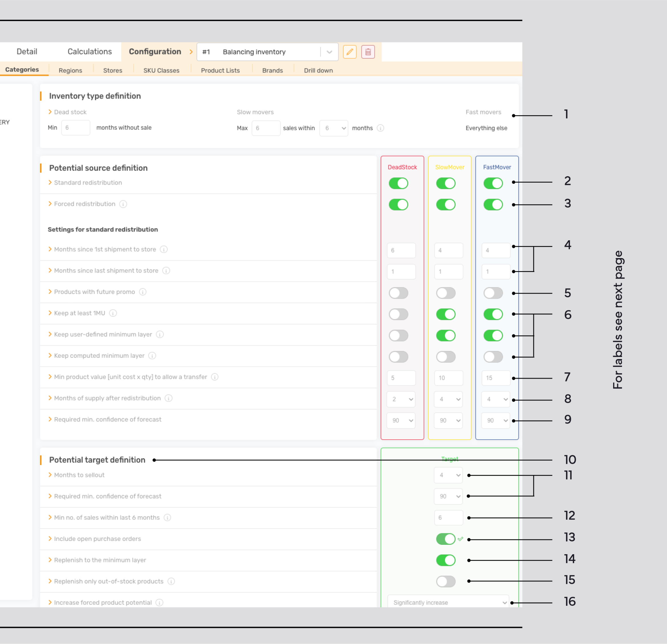
Task: Click DeadStock months since 1st shipment field
Action: point(401,251)
